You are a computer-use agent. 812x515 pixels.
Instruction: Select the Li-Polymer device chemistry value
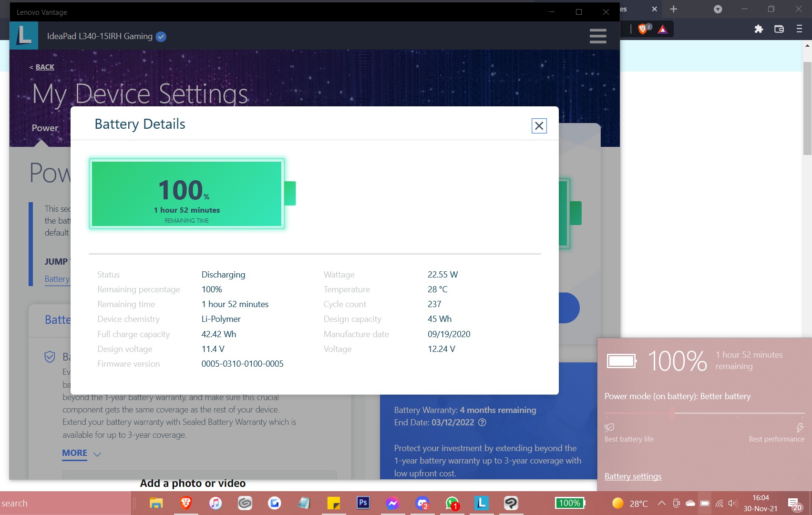point(221,319)
